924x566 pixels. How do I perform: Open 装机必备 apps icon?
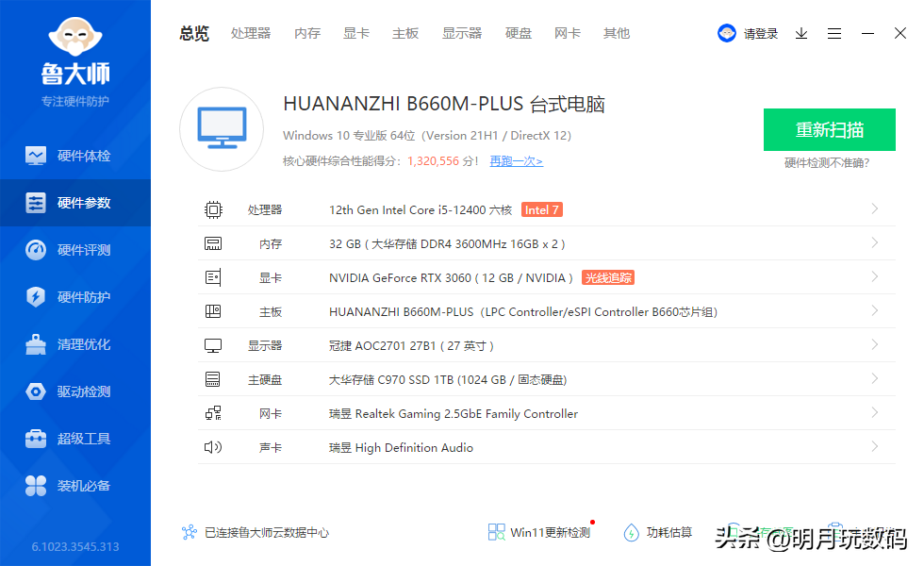pyautogui.click(x=36, y=486)
